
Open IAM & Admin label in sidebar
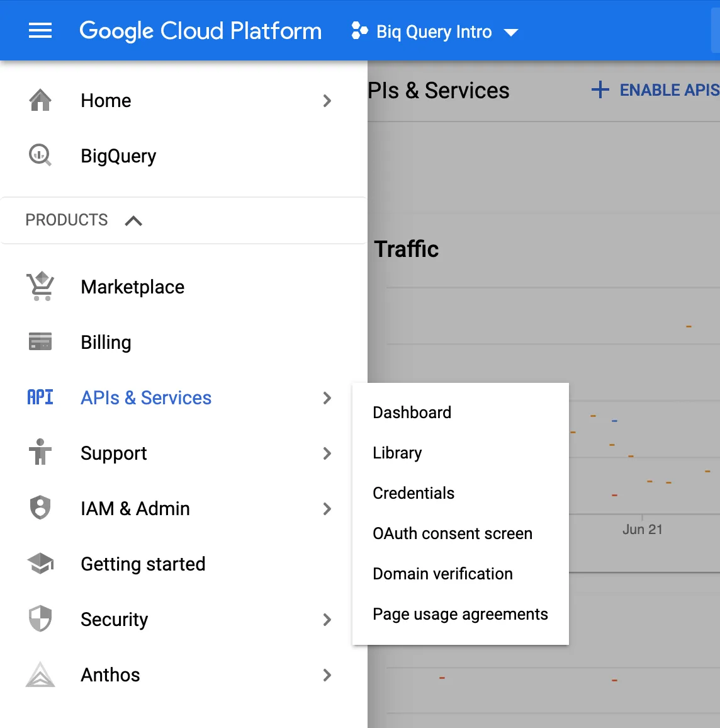point(135,509)
